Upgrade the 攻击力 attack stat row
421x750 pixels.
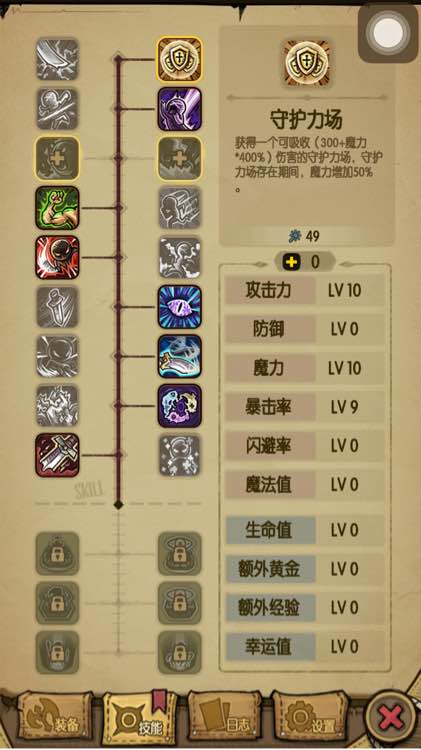305,290
